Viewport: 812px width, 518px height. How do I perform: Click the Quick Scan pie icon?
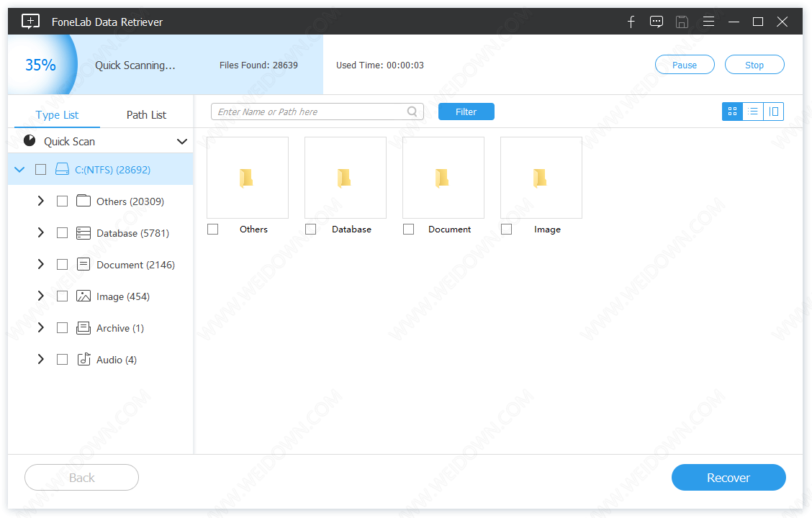coord(30,141)
